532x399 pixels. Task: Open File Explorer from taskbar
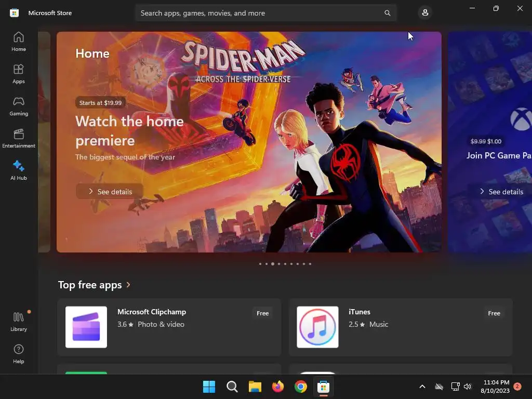point(255,387)
